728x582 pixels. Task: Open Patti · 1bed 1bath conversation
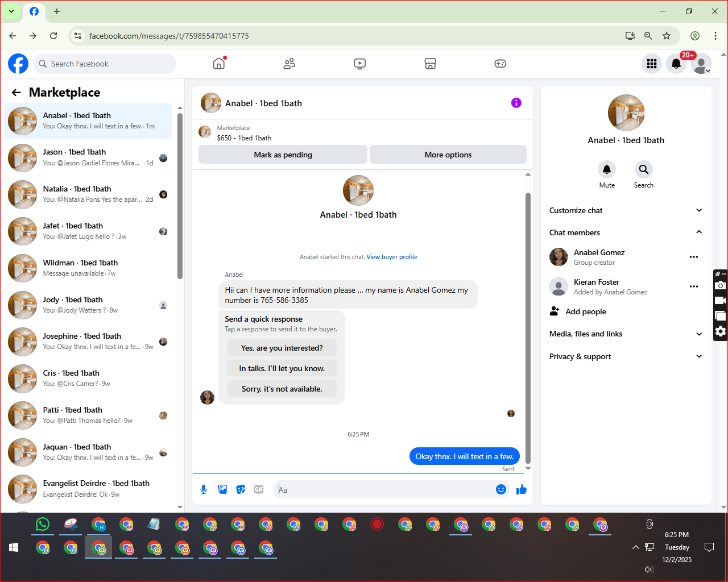(x=88, y=415)
